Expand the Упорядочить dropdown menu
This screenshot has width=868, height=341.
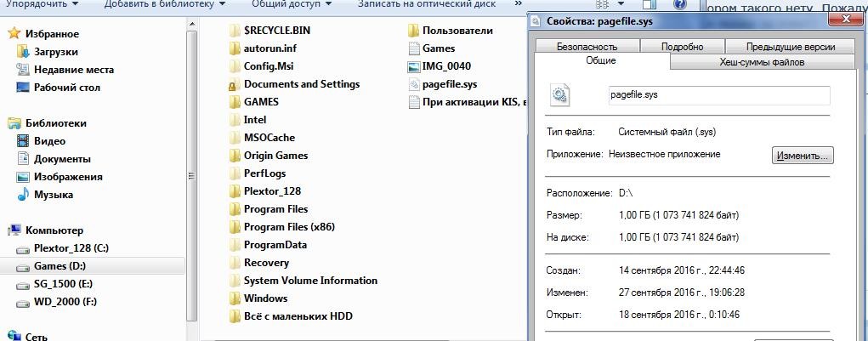[43, 4]
